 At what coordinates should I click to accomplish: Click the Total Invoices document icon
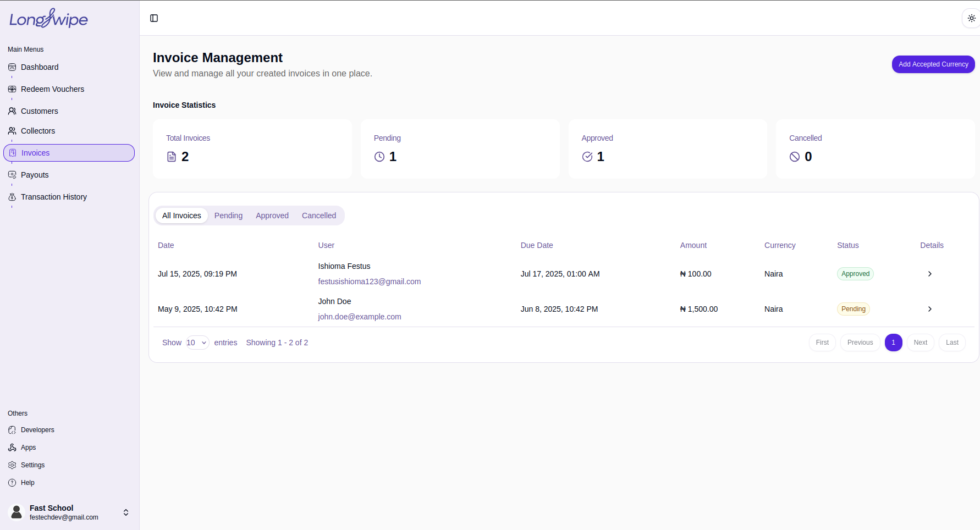coord(172,157)
